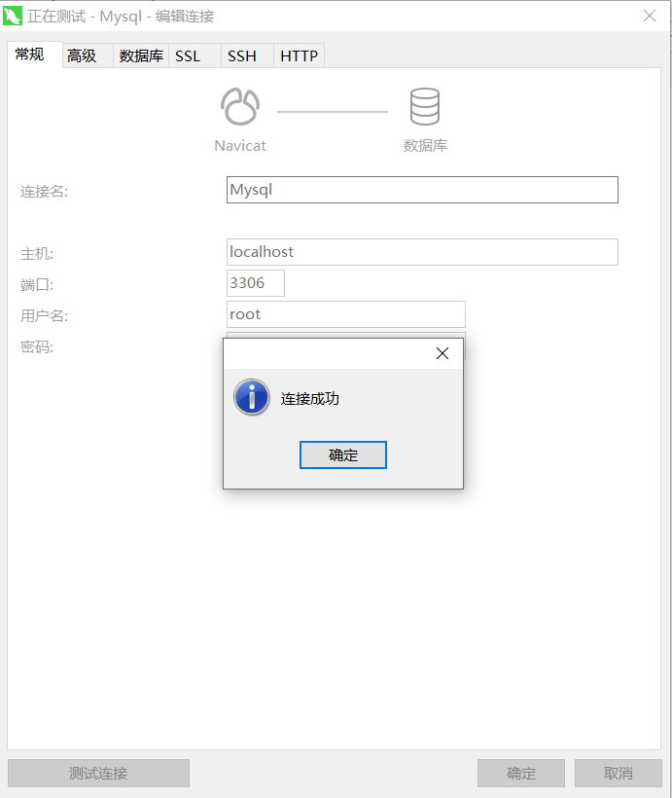672x798 pixels.
Task: Switch to the SSL tab
Action: point(195,55)
